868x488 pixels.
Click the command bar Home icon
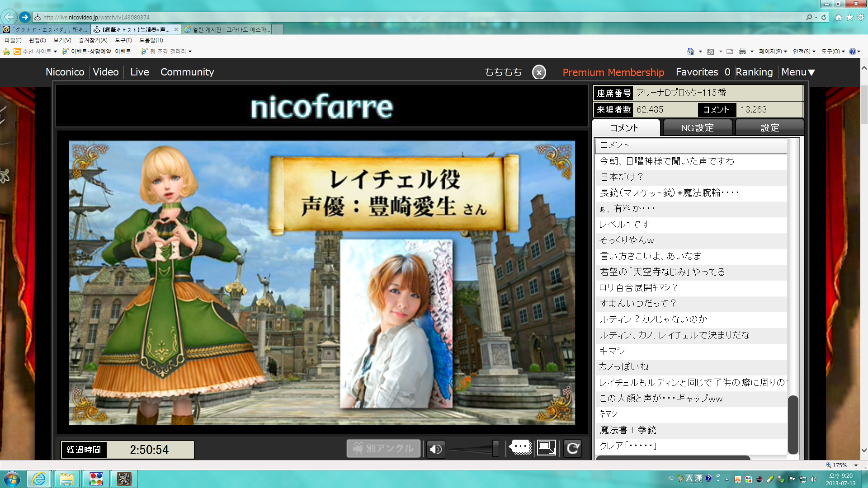[x=690, y=52]
